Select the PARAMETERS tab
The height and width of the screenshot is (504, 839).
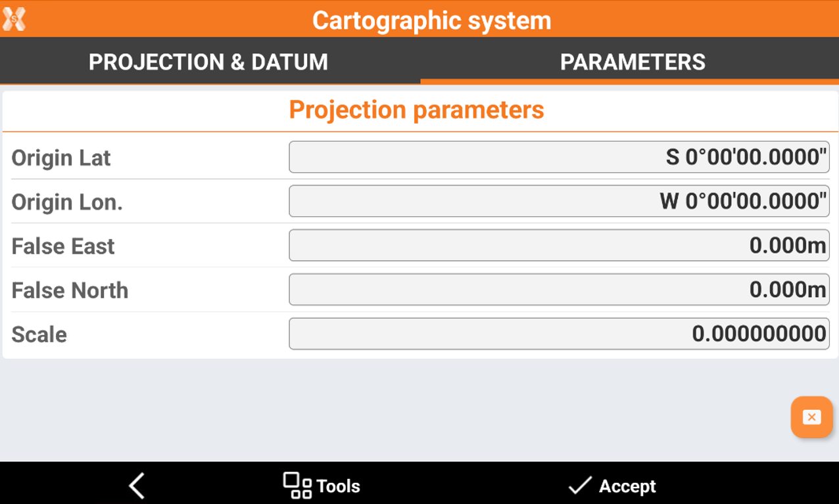pos(633,62)
